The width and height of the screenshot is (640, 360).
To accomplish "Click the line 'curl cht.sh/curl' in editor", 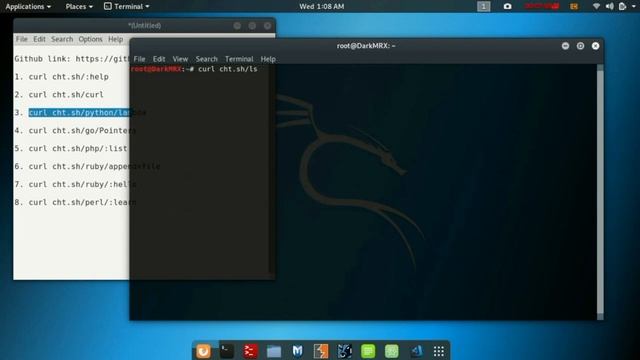I will 66,95.
